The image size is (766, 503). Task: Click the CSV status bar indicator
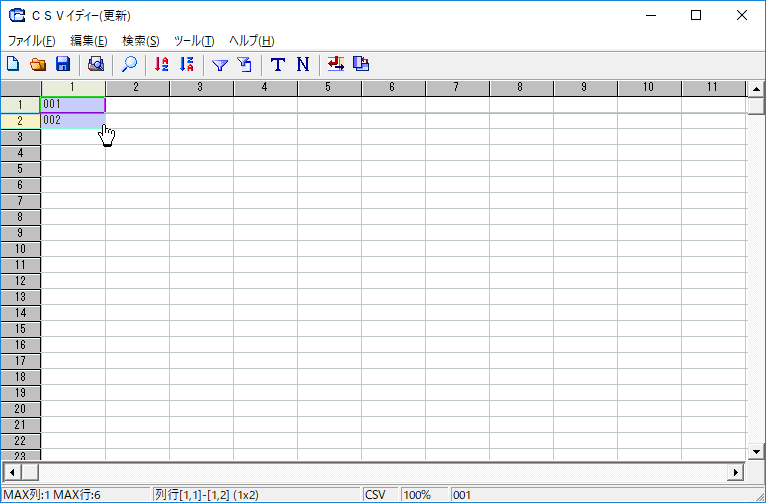point(375,495)
